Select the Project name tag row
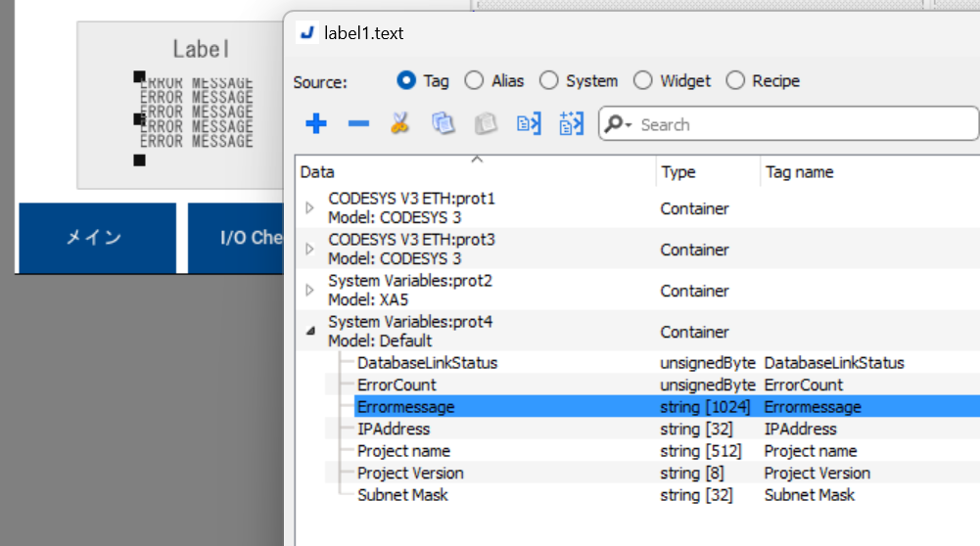The height and width of the screenshot is (546, 980). click(652, 450)
